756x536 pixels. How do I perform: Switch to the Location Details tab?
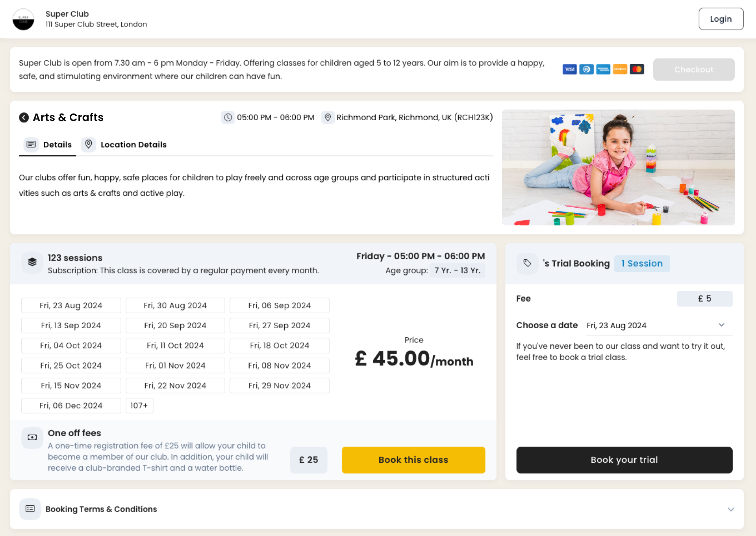coord(124,145)
